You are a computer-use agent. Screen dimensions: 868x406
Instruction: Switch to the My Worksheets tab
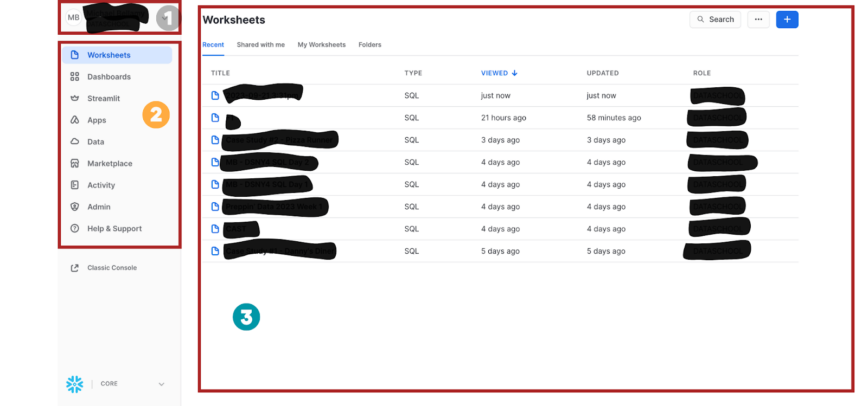click(322, 45)
